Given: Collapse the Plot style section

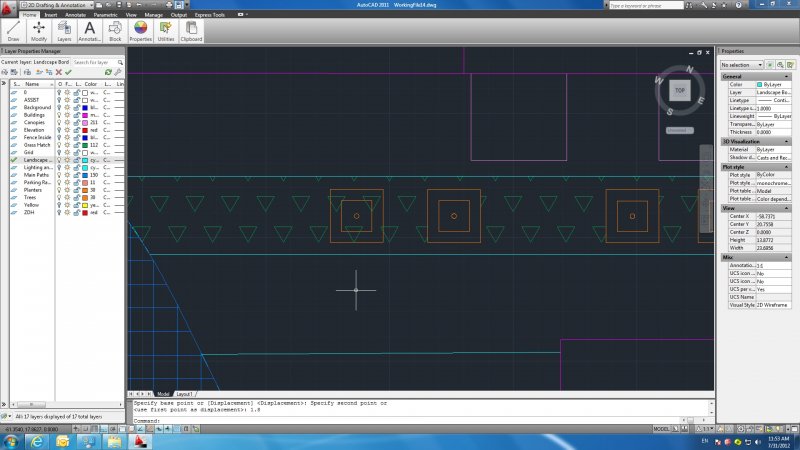Looking at the screenshot, I should pos(786,167).
